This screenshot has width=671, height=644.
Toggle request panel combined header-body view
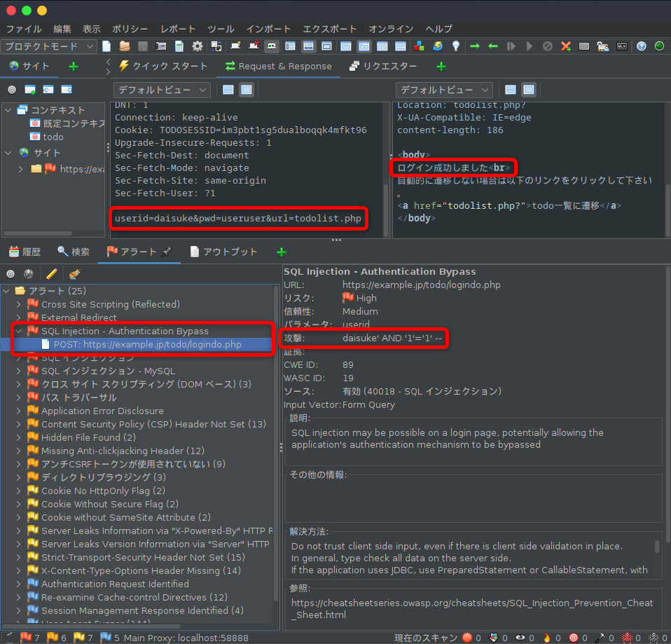247,90
